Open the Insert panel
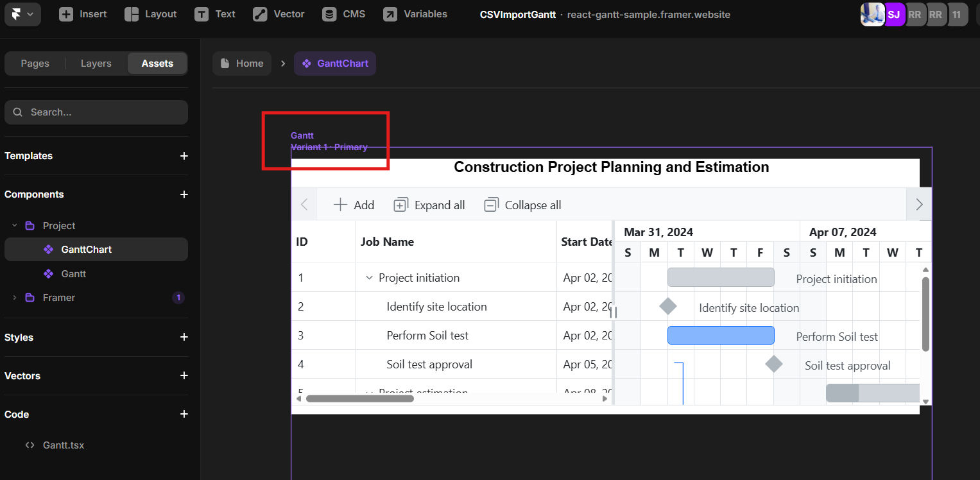980x480 pixels. click(82, 13)
